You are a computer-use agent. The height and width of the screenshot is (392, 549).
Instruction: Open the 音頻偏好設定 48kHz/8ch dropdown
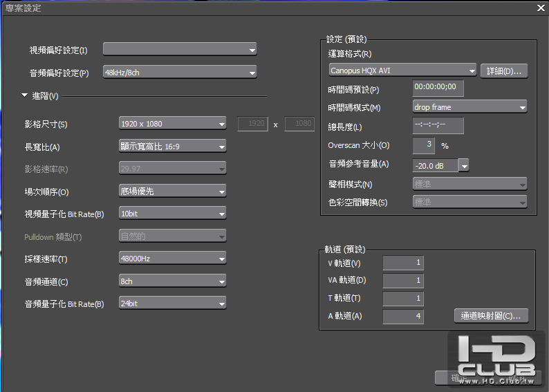coord(180,72)
